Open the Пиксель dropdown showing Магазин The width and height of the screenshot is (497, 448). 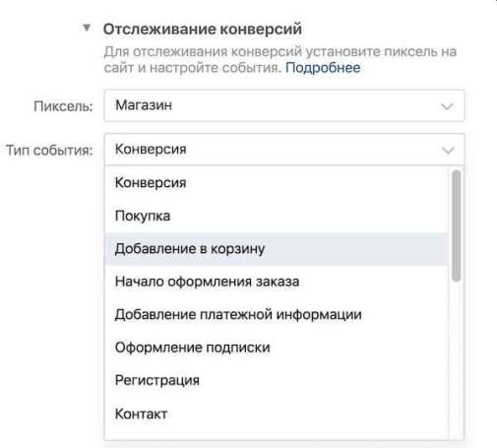[284, 105]
